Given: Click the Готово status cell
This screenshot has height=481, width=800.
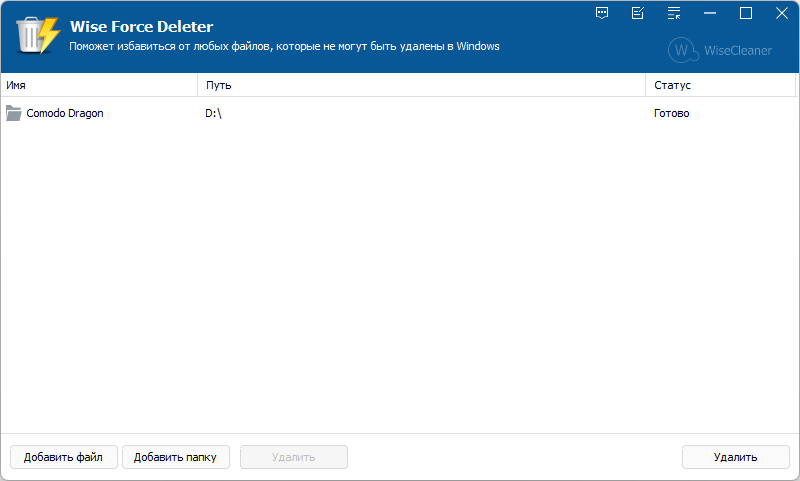Looking at the screenshot, I should click(671, 113).
